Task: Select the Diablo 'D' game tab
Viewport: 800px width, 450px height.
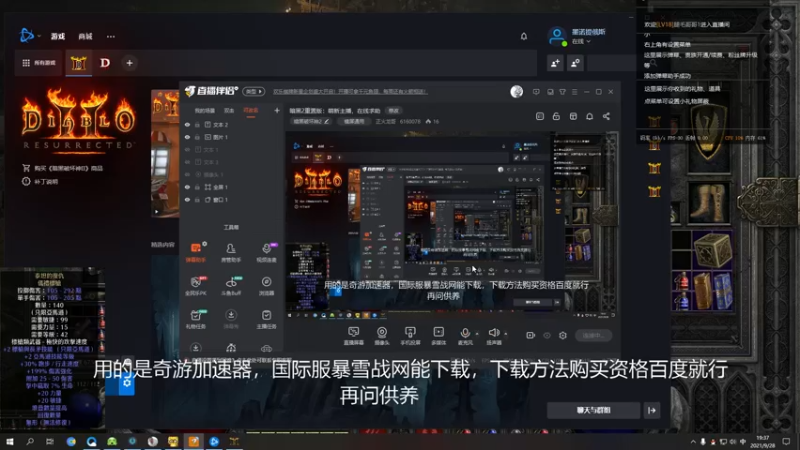Action: [x=105, y=63]
